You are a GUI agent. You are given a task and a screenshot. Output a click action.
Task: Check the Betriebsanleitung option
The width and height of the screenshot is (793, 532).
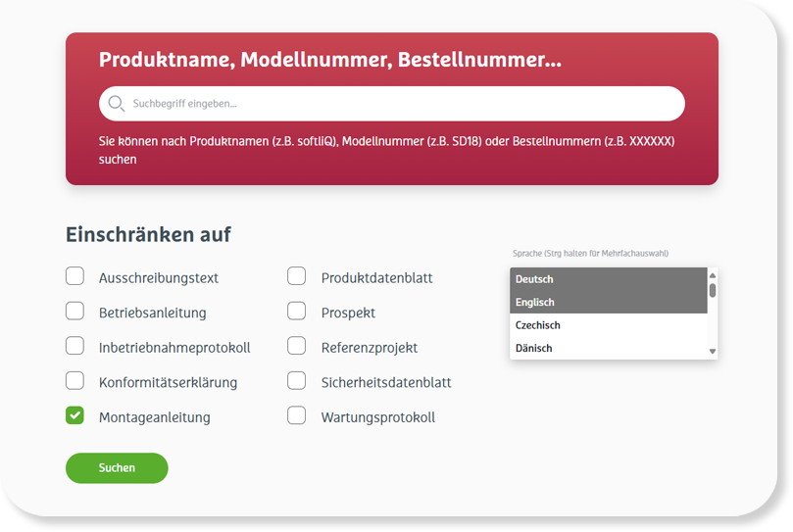pos(74,312)
